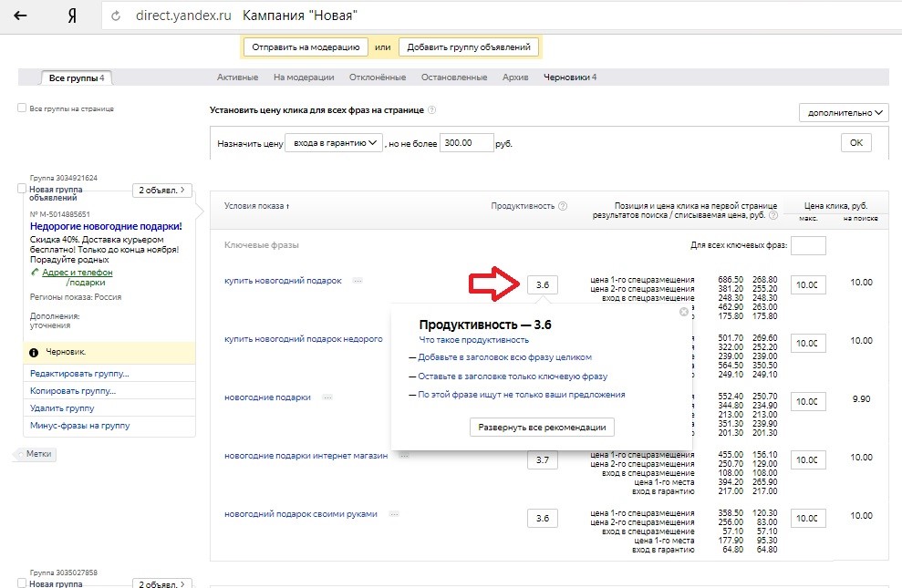Screen dimensions: 902x588
Task: Sort by 'Условия показа' column
Action: tap(256, 206)
